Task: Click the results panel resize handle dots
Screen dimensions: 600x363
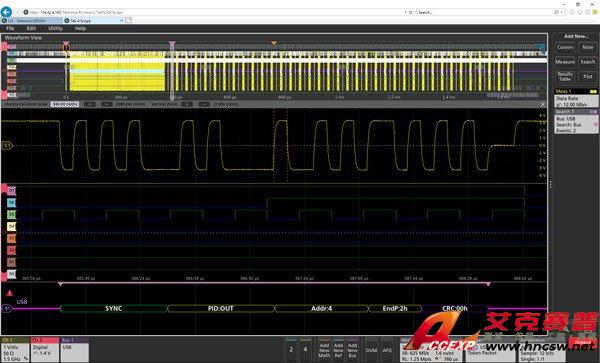Action: [x=551, y=185]
